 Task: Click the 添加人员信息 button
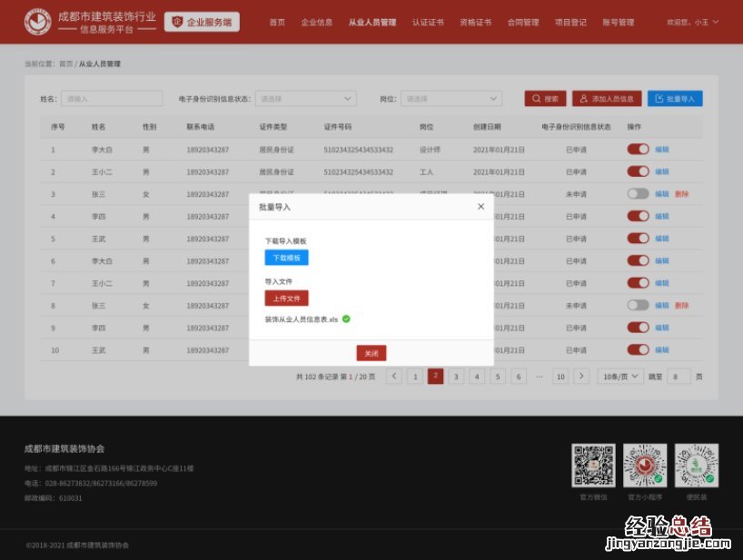click(607, 98)
